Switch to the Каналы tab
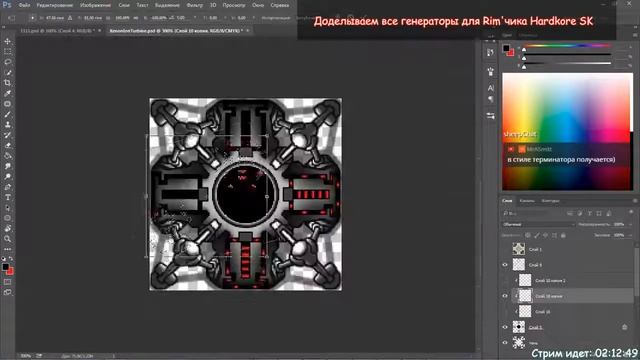 point(527,201)
